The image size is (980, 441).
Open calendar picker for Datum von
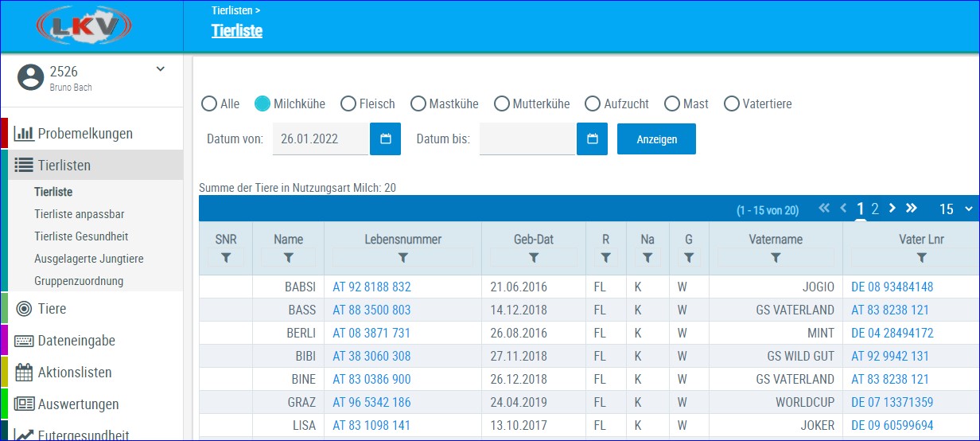point(386,139)
